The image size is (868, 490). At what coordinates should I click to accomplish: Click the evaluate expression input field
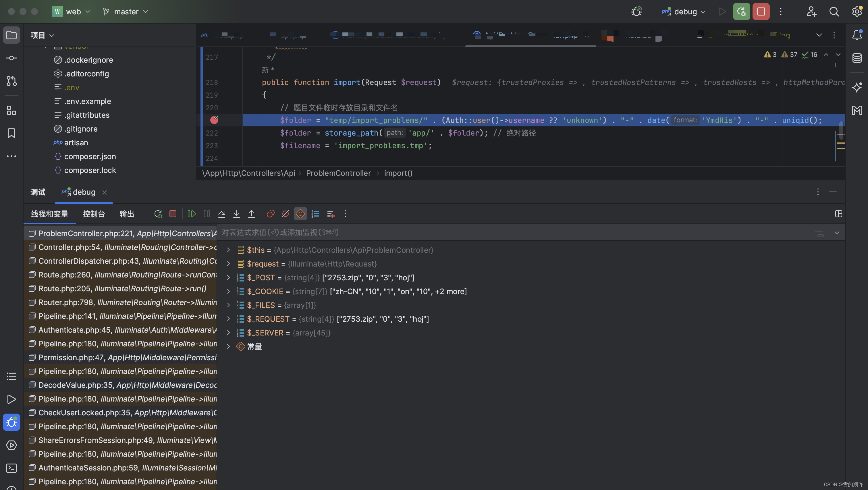[516, 232]
